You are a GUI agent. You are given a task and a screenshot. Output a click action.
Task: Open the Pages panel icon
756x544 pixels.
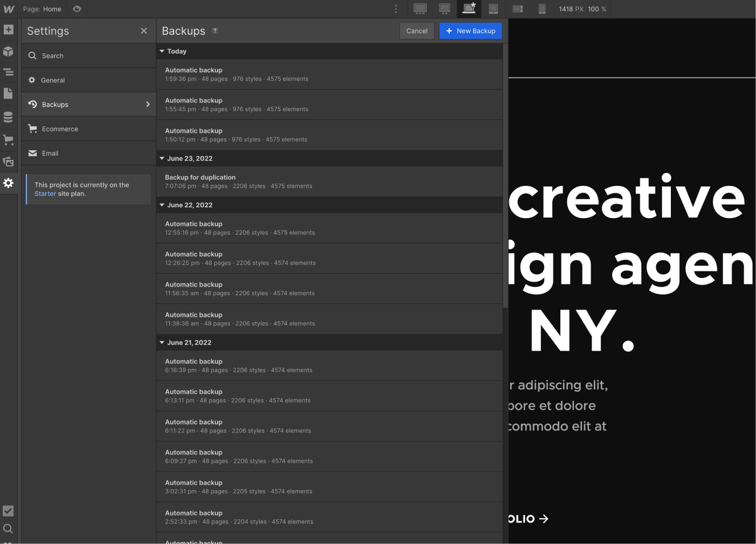pos(8,93)
